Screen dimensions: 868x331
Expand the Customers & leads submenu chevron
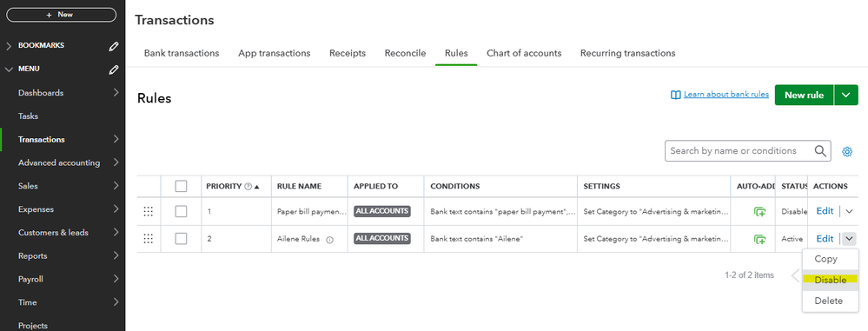(x=116, y=232)
